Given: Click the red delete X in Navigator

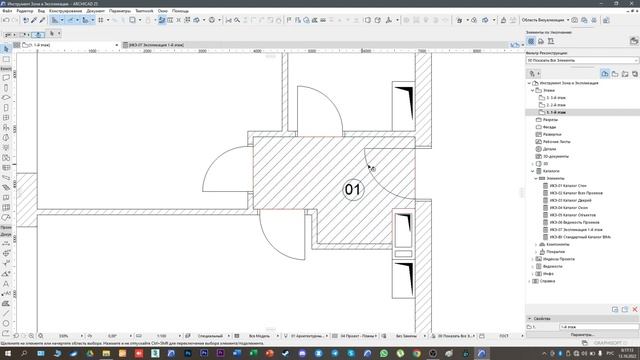Looking at the screenshot, I should [635, 309].
